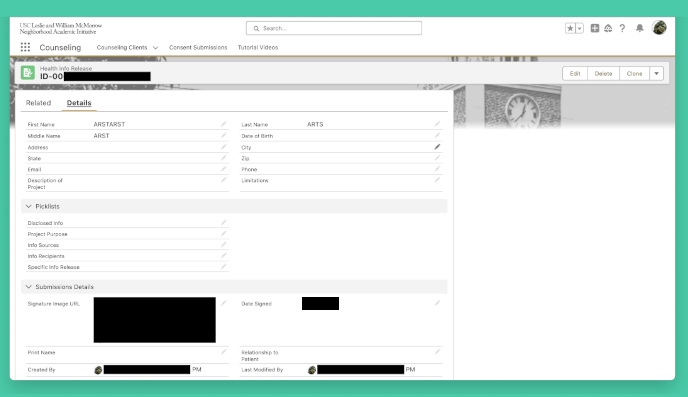Edit Info Sources pencil icon
Screen dimensions: 688x397
coord(224,244)
